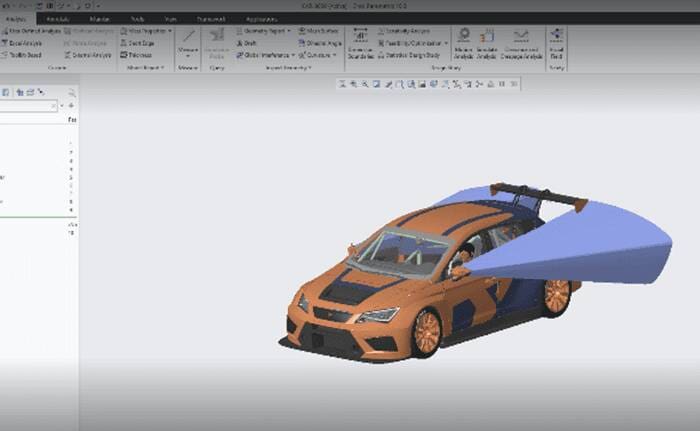
Task: Activate the Measure tool
Action: [188, 38]
